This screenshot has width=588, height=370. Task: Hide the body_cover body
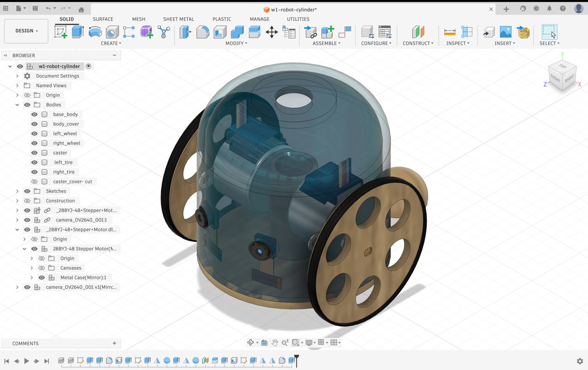[34, 124]
